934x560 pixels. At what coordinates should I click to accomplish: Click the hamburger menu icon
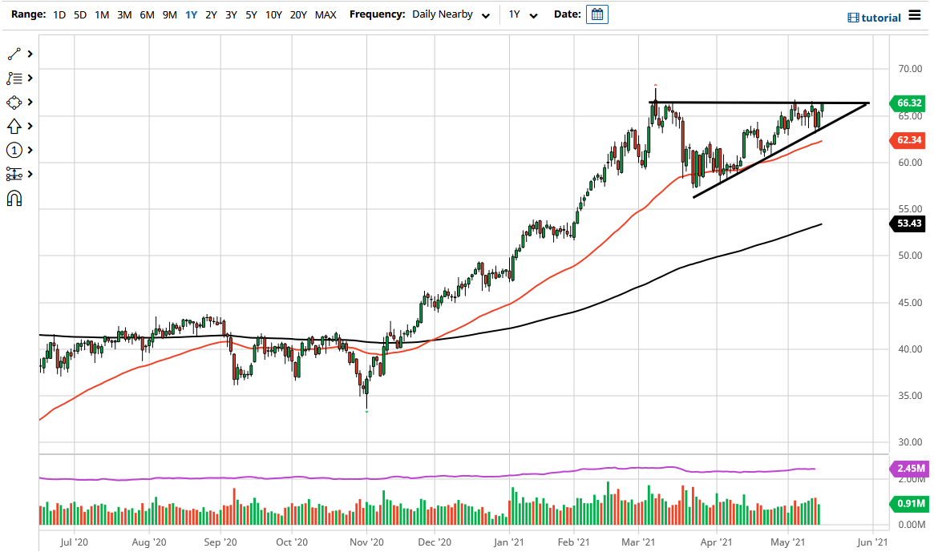(916, 15)
